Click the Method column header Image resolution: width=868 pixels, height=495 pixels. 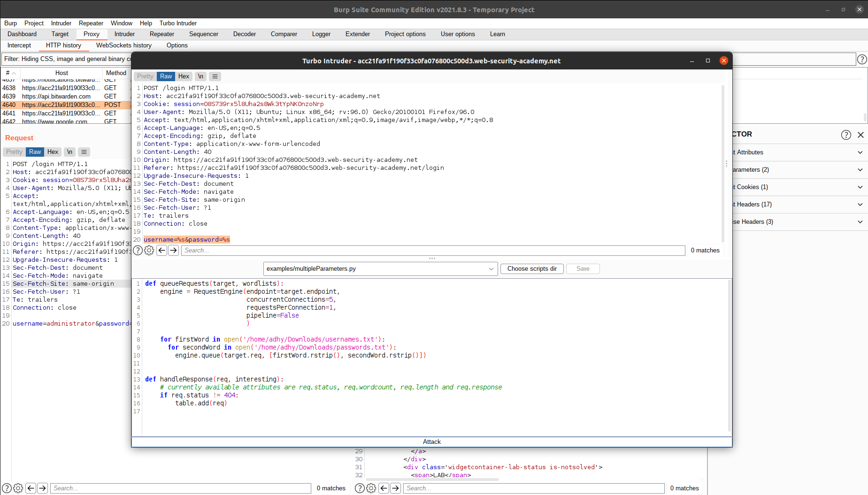point(116,73)
